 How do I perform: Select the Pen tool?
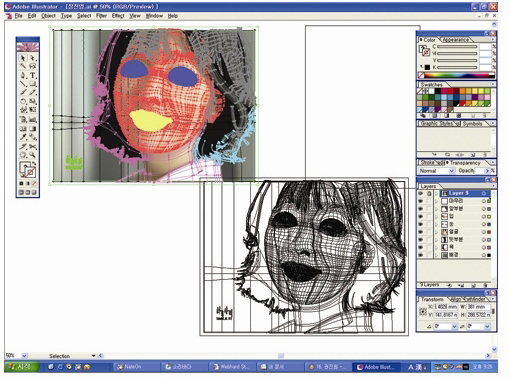[23, 75]
